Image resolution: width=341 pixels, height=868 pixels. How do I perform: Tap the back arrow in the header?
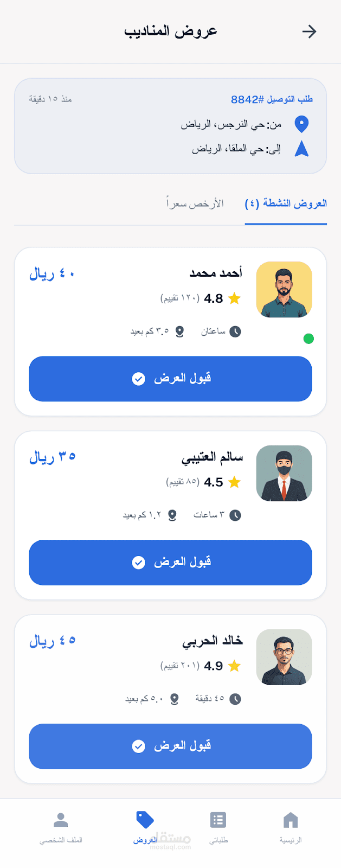pyautogui.click(x=309, y=31)
